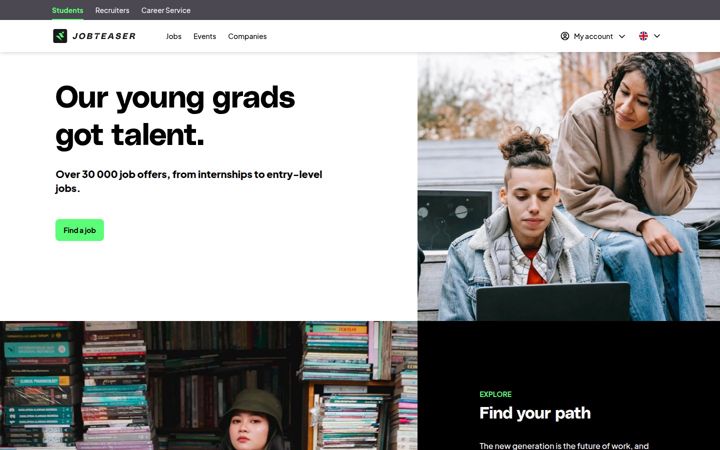Click the UK flag language icon

(x=643, y=36)
